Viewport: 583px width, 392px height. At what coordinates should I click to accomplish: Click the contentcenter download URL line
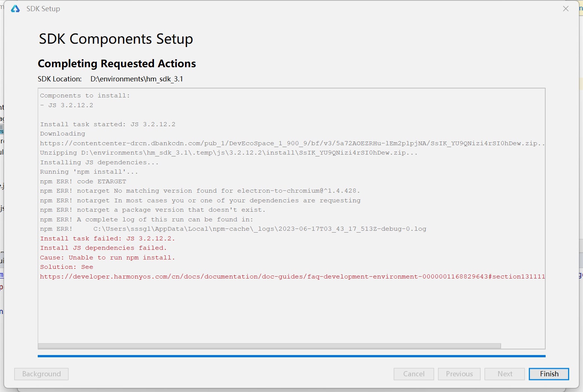(292, 143)
